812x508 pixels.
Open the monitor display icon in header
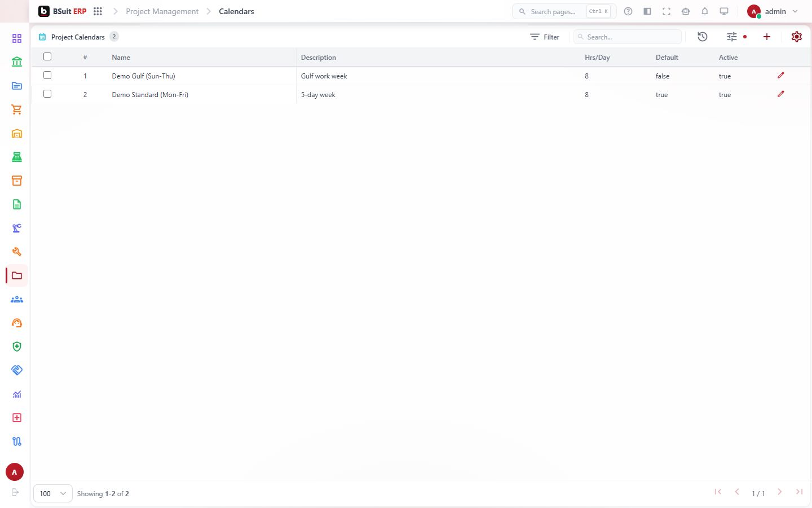coord(724,11)
